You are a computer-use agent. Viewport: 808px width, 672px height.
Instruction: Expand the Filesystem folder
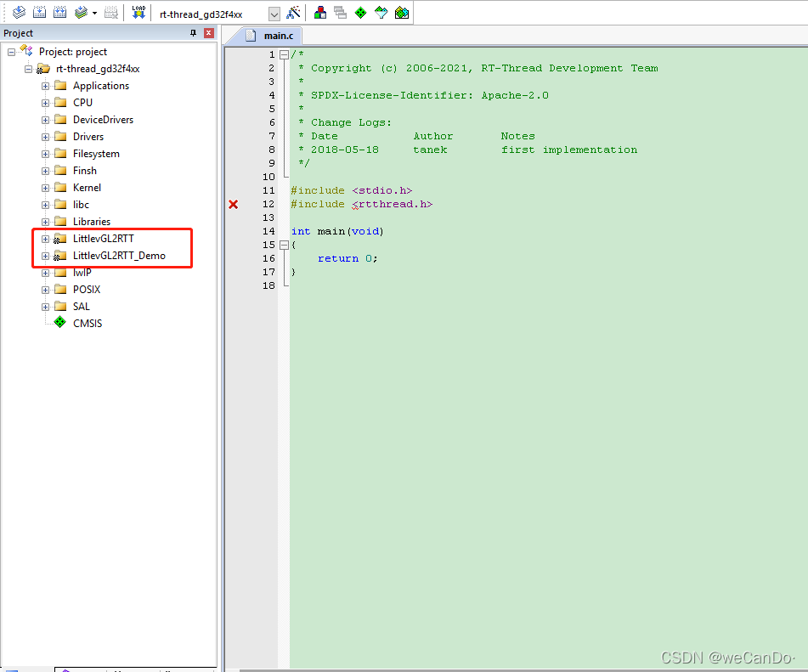(x=45, y=154)
